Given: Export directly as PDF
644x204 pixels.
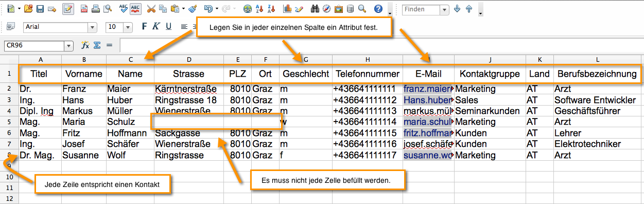Looking at the screenshot, I should point(84,9).
